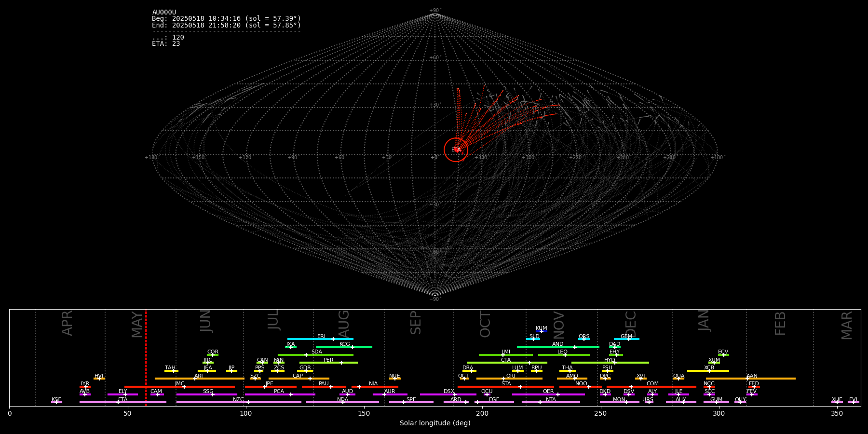Click the '...: 120' count text

point(168,38)
